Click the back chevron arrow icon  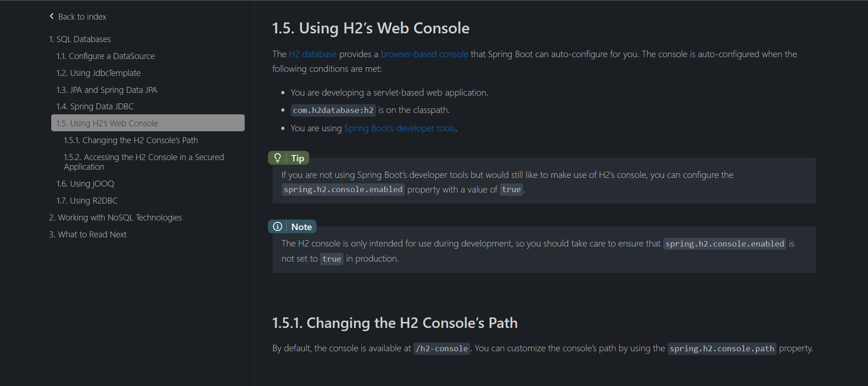point(52,16)
